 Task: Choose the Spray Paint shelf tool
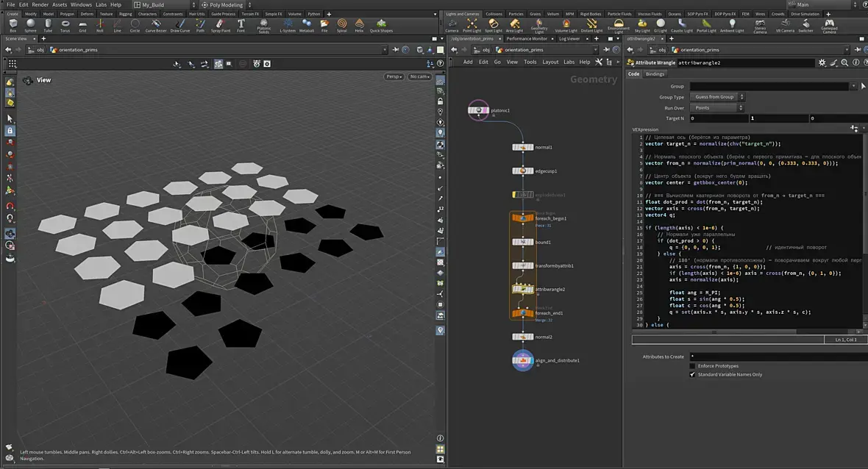tap(220, 25)
